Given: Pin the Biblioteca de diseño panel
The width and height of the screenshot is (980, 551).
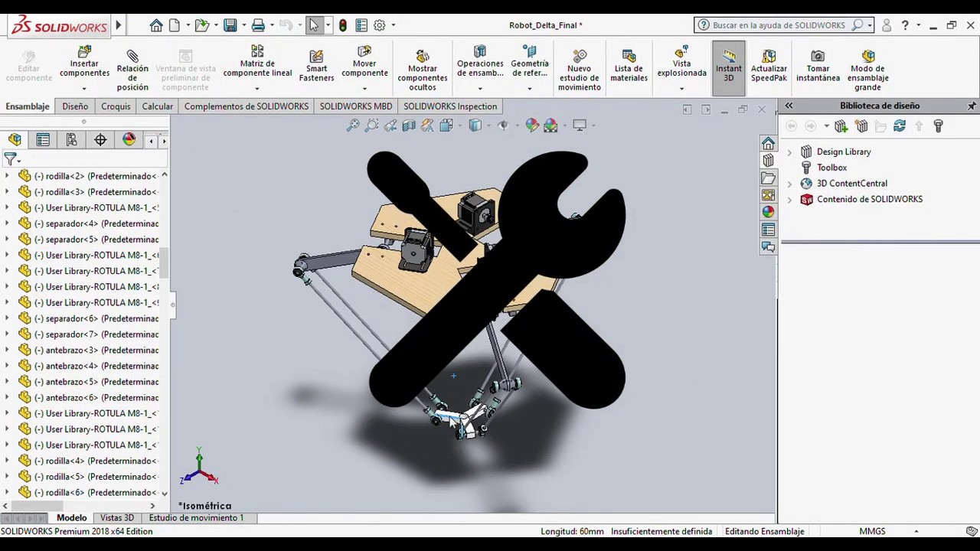Looking at the screenshot, I should pyautogui.click(x=972, y=106).
